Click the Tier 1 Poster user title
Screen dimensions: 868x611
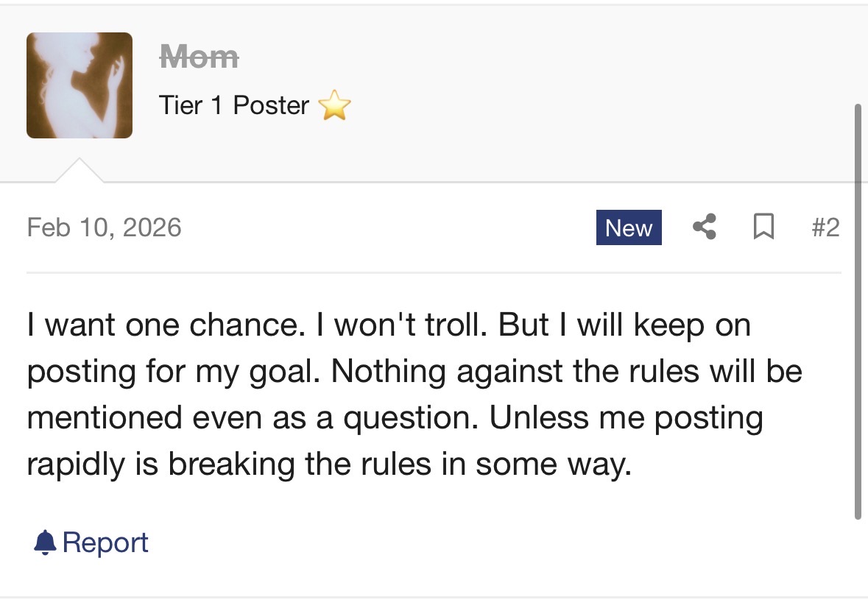pos(233,106)
